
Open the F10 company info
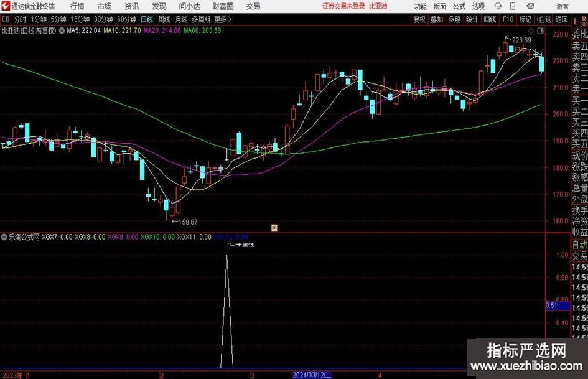508,19
